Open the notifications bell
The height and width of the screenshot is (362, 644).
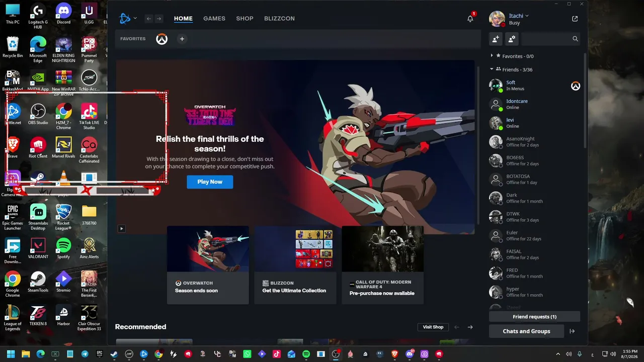470,19
